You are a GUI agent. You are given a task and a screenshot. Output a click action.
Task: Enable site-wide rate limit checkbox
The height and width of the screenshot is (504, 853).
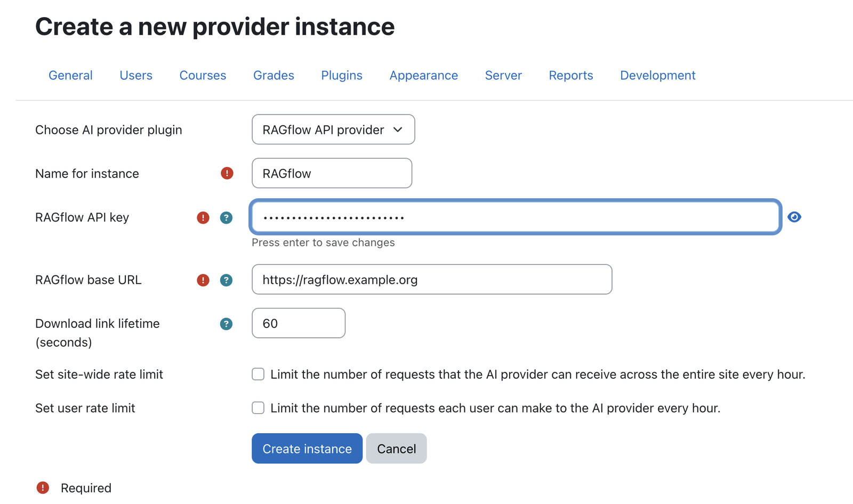coord(258,374)
